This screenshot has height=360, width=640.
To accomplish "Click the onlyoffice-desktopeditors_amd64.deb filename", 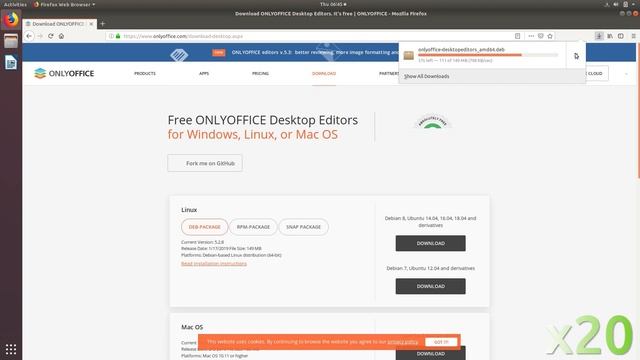I will (461, 49).
